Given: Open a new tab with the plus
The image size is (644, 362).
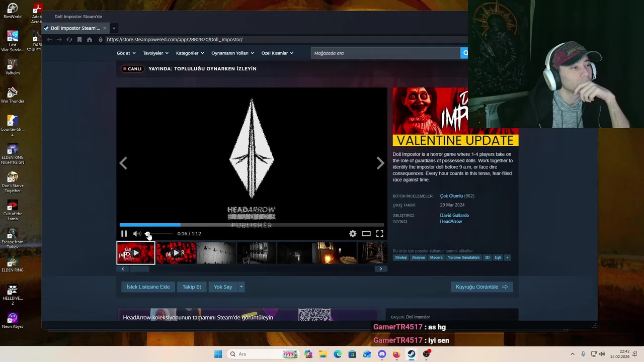Looking at the screenshot, I should [x=114, y=28].
